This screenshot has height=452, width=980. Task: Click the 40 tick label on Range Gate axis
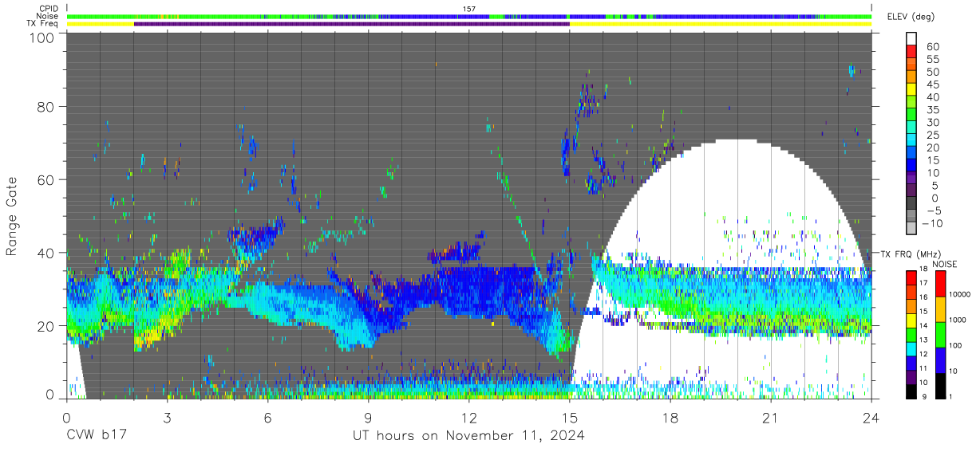46,253
